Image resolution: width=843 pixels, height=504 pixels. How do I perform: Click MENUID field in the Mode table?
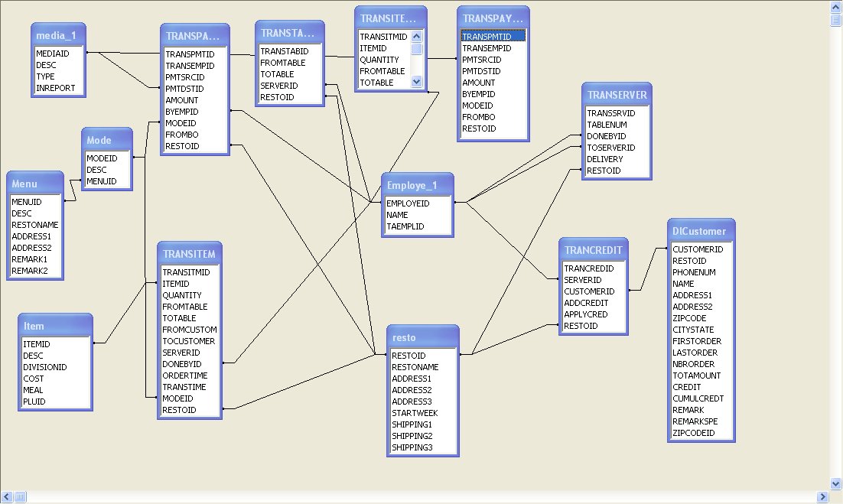click(102, 181)
